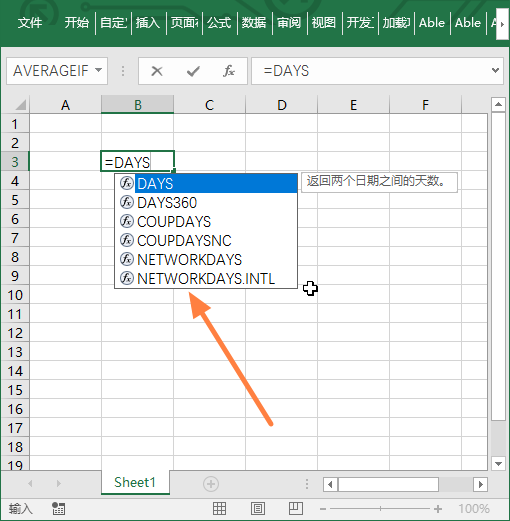Select column D header
Screen dimensions: 510x521
[282, 105]
